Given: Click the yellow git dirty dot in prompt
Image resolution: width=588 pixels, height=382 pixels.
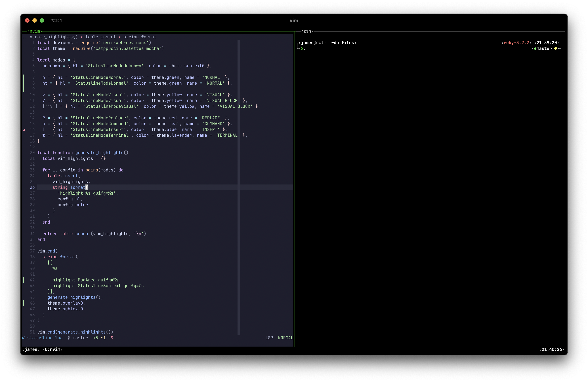Looking at the screenshot, I should 555,49.
